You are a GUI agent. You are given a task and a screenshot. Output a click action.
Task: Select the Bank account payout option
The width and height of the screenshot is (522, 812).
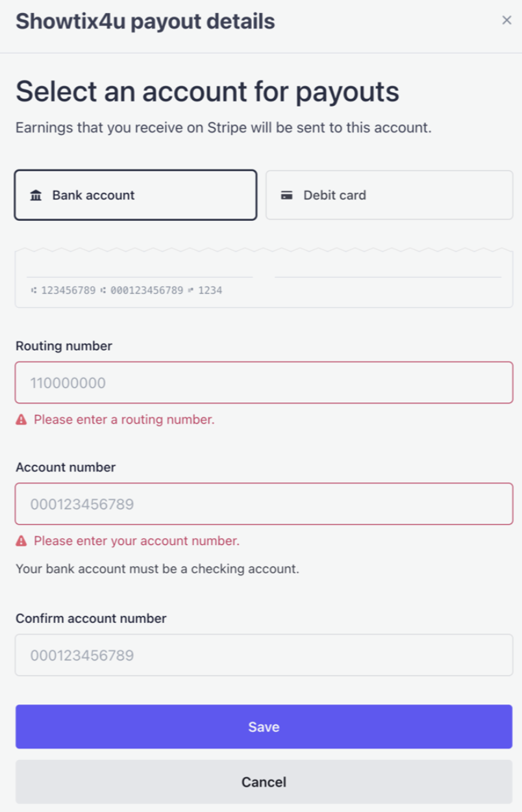pos(136,195)
